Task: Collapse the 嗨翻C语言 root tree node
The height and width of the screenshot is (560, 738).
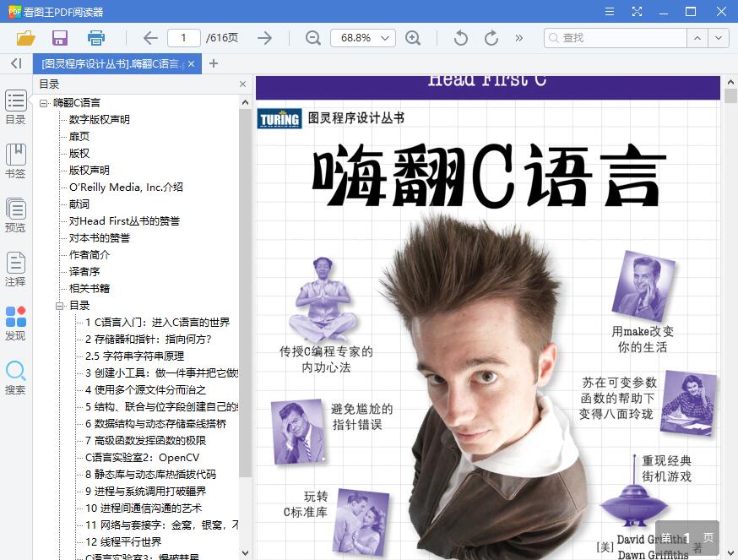Action: tap(43, 103)
